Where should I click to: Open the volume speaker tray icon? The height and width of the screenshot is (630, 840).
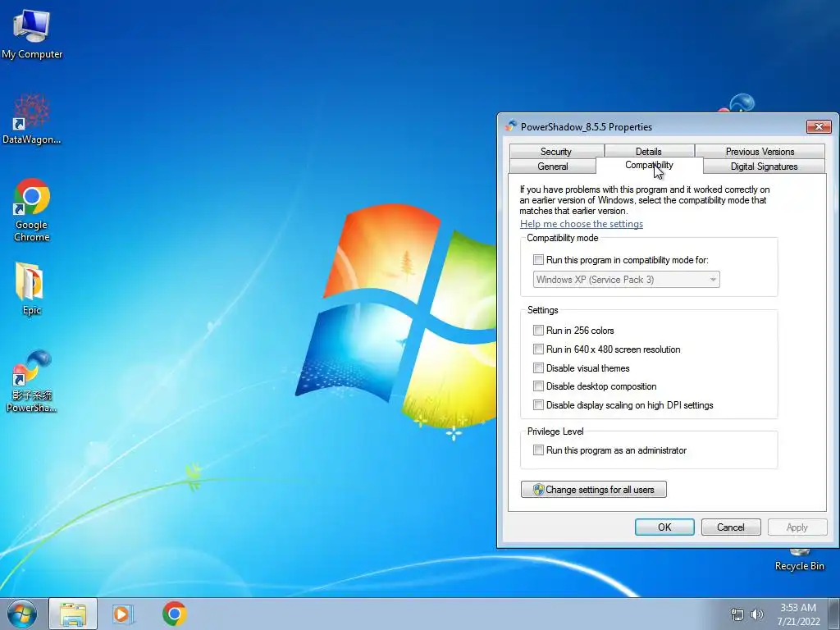[757, 614]
